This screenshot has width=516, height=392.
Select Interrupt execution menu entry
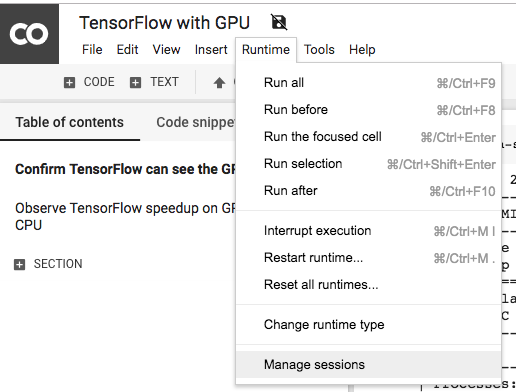pos(368,231)
